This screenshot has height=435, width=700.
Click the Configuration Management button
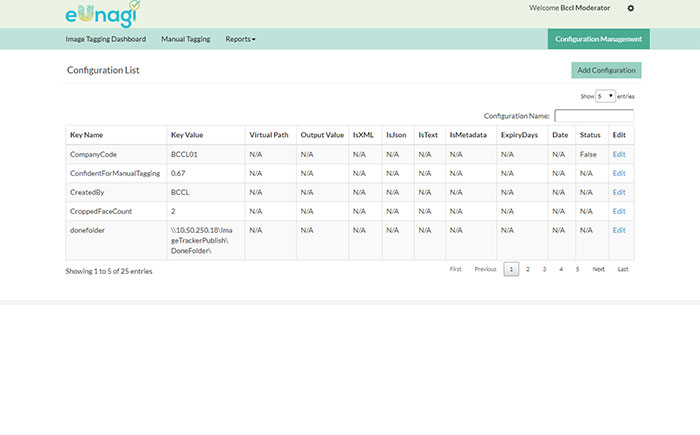coord(598,39)
